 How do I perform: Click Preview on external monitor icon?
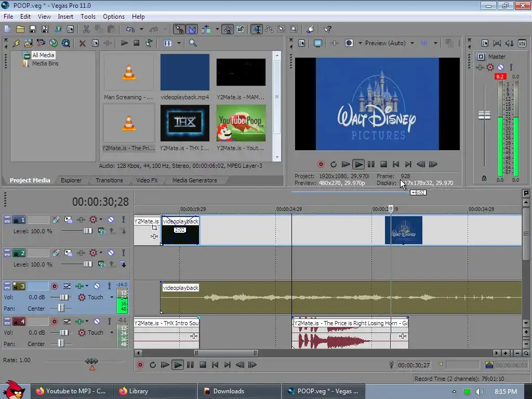(x=318, y=43)
